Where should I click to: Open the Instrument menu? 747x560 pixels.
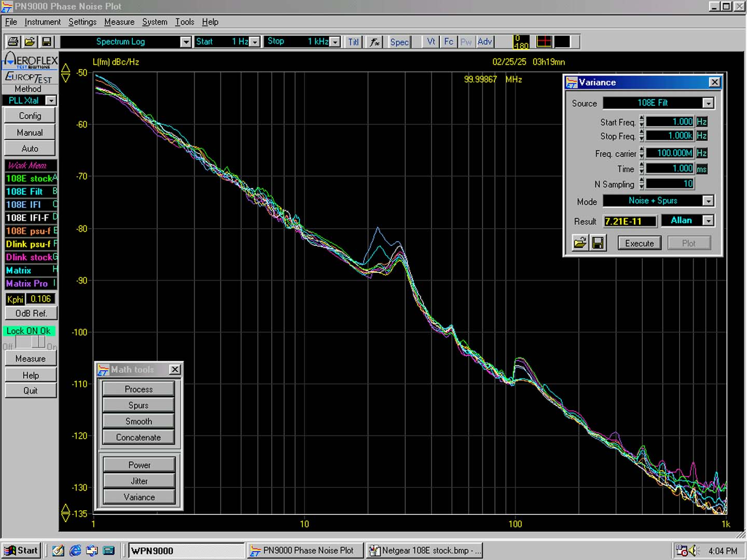tap(43, 22)
